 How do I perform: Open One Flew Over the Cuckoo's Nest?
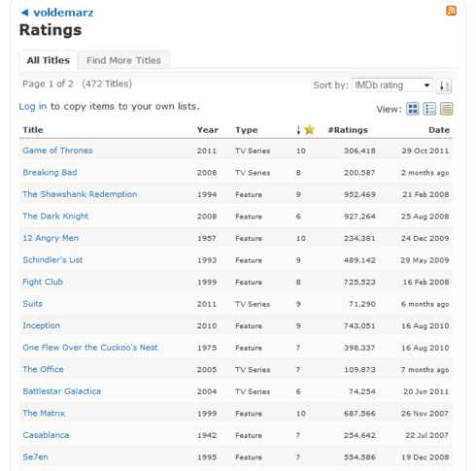pos(90,348)
